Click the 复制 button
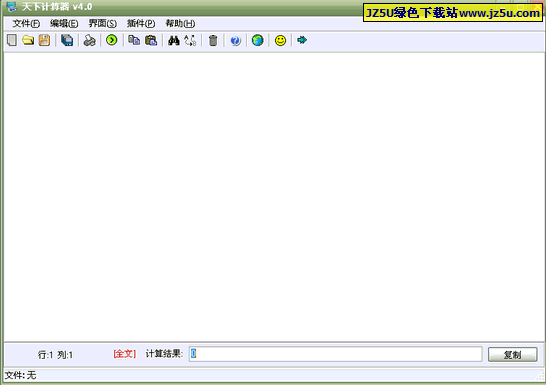This screenshot has height=385, width=546. [513, 354]
